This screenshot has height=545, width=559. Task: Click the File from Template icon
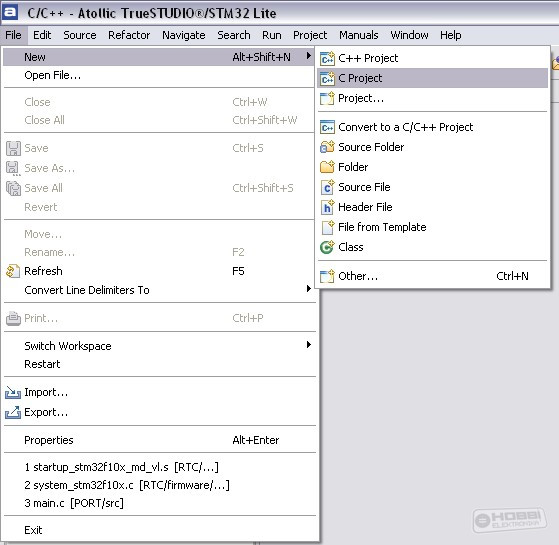tap(327, 227)
